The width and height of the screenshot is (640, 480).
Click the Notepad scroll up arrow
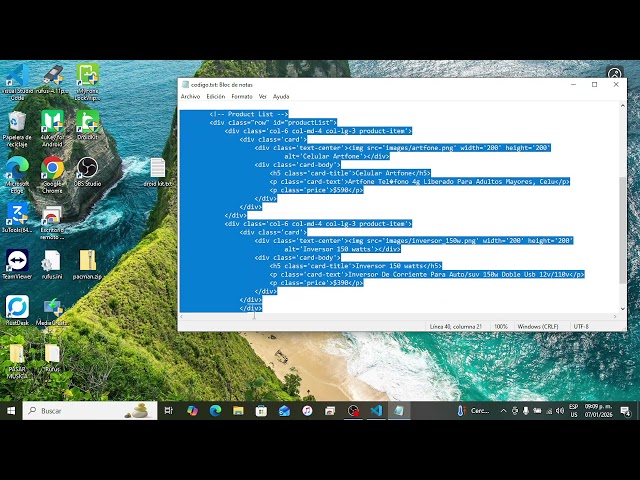pyautogui.click(x=622, y=106)
